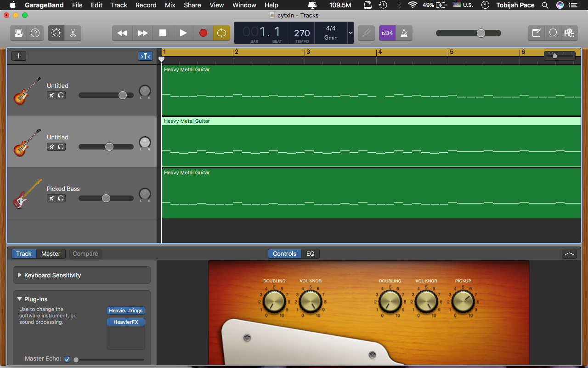
Task: Open the Share menu
Action: 192,5
